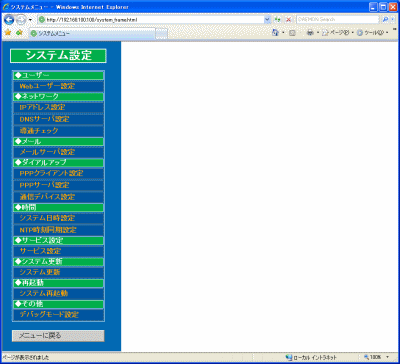Open the NTP時刻同期設定 link
Screen dimensions: 400x364
(58, 230)
